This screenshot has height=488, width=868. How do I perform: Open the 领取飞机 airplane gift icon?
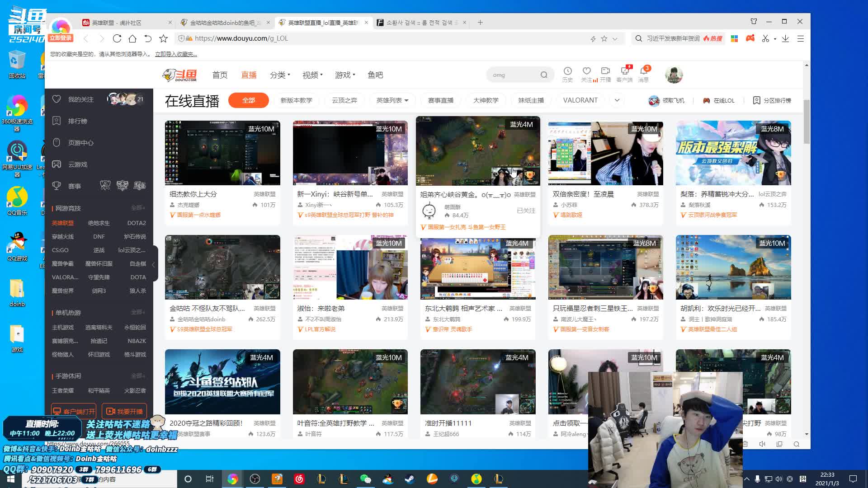coord(654,100)
